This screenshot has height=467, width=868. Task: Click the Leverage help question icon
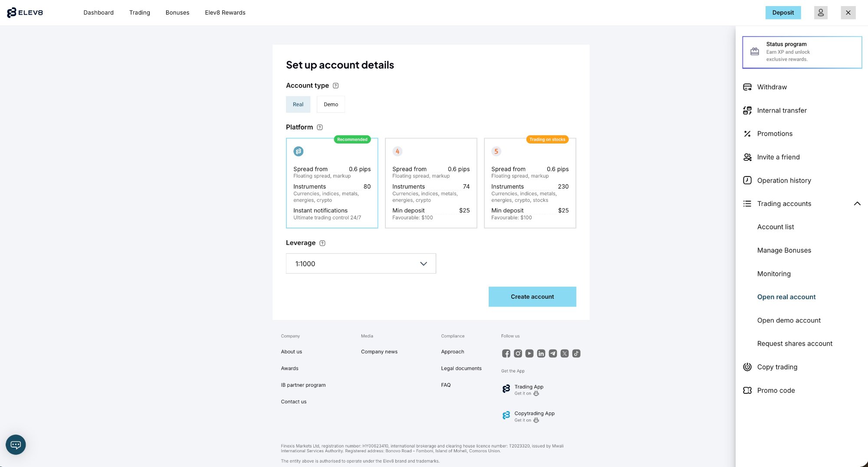322,243
